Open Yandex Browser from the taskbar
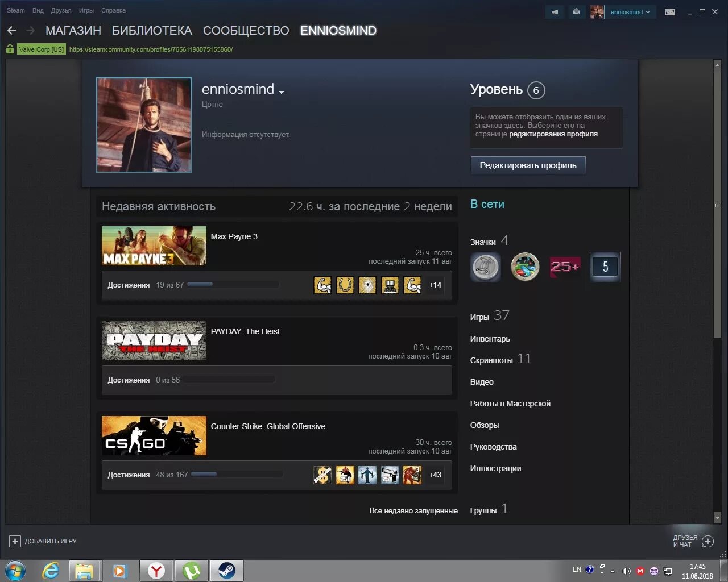 pos(156,571)
